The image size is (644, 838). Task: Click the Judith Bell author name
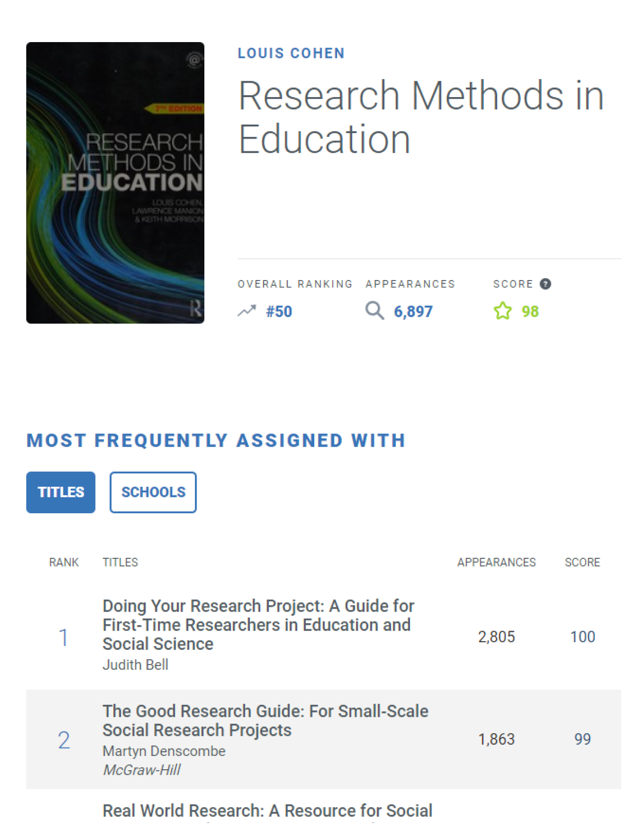click(x=135, y=665)
